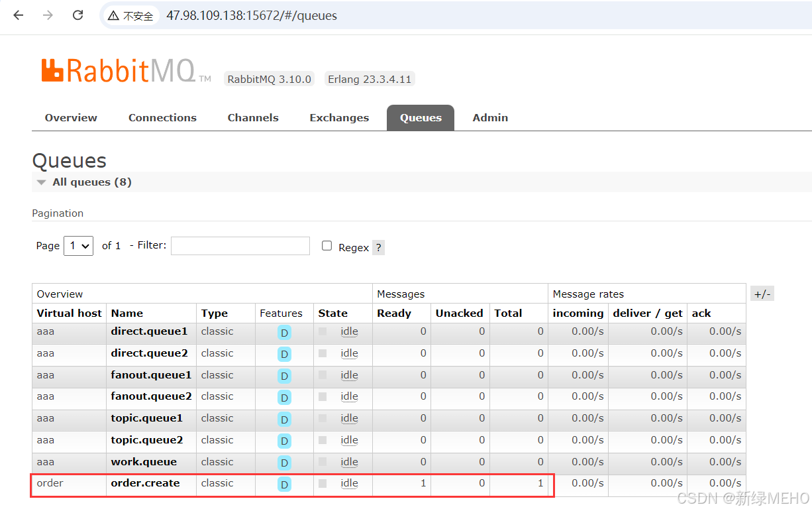Viewport: 812px width, 511px height.
Task: Sort the table by Virtual host column
Action: point(69,313)
